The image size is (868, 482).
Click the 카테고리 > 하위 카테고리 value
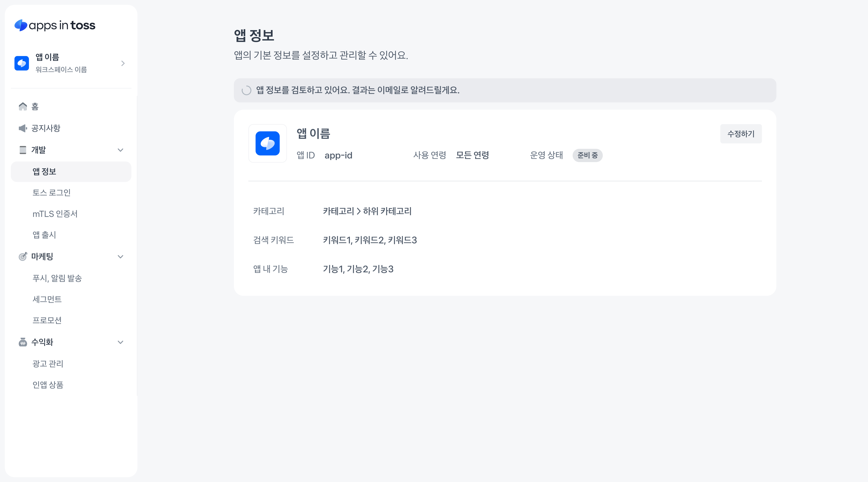pyautogui.click(x=367, y=211)
